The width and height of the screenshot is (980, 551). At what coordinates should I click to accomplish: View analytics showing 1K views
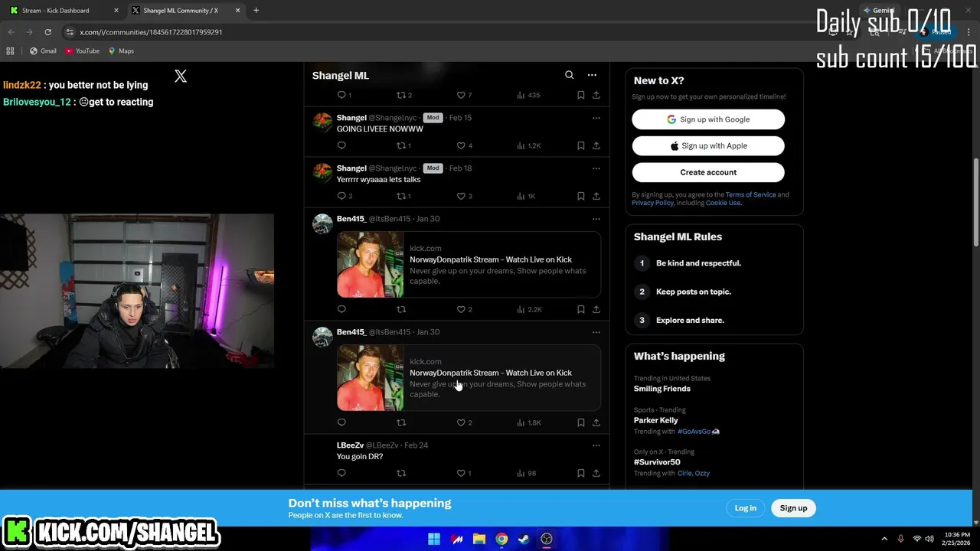pyautogui.click(x=526, y=196)
